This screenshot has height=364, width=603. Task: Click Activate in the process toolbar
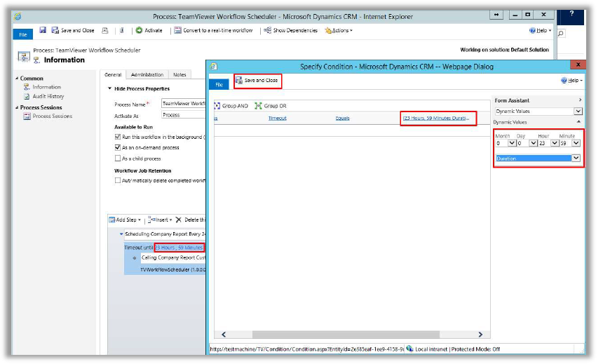coord(149,30)
